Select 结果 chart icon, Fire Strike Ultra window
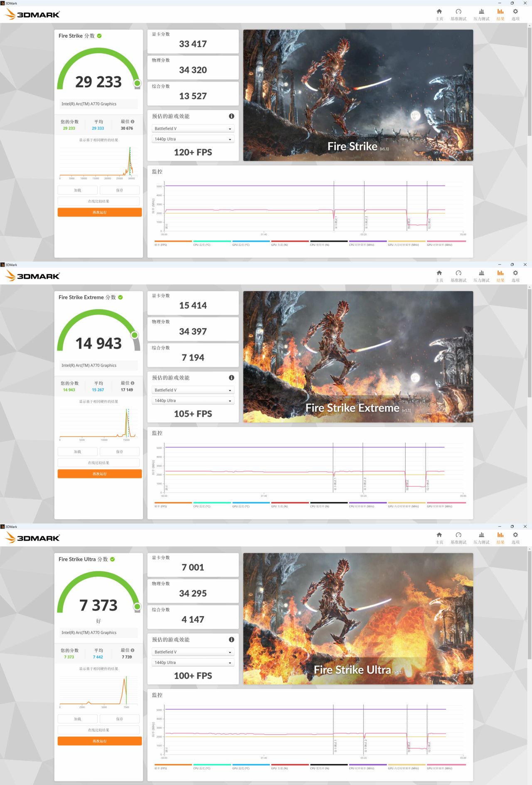 500,535
